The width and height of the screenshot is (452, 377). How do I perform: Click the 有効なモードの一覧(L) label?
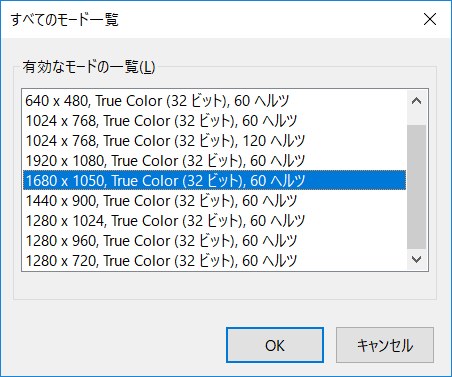89,67
